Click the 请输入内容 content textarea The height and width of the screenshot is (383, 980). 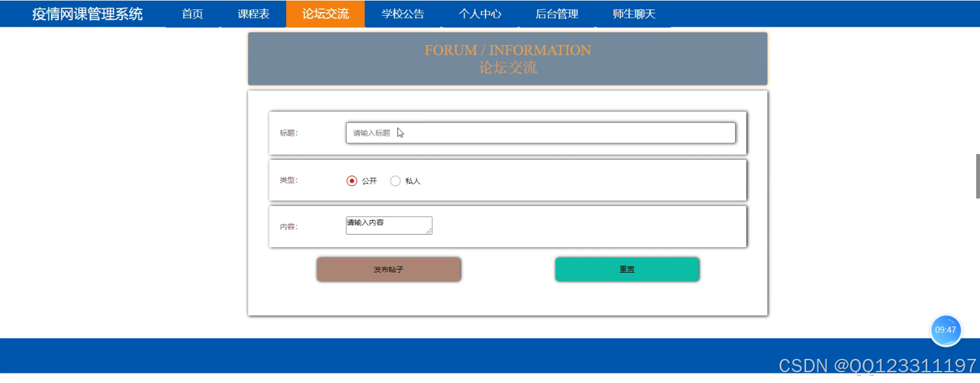point(388,225)
